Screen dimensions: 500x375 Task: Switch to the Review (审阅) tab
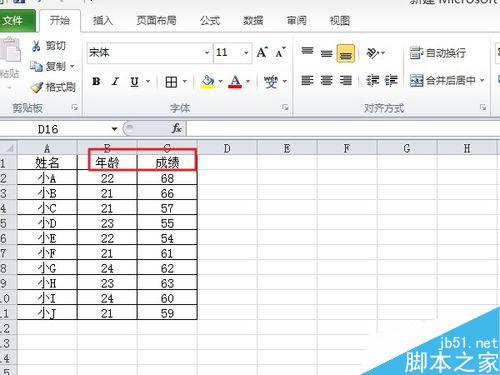296,21
